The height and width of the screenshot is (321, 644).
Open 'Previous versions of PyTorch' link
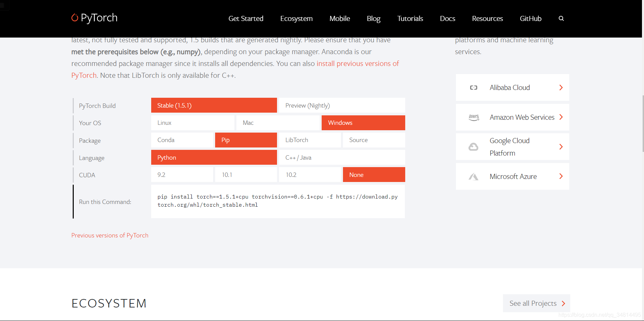[110, 235]
